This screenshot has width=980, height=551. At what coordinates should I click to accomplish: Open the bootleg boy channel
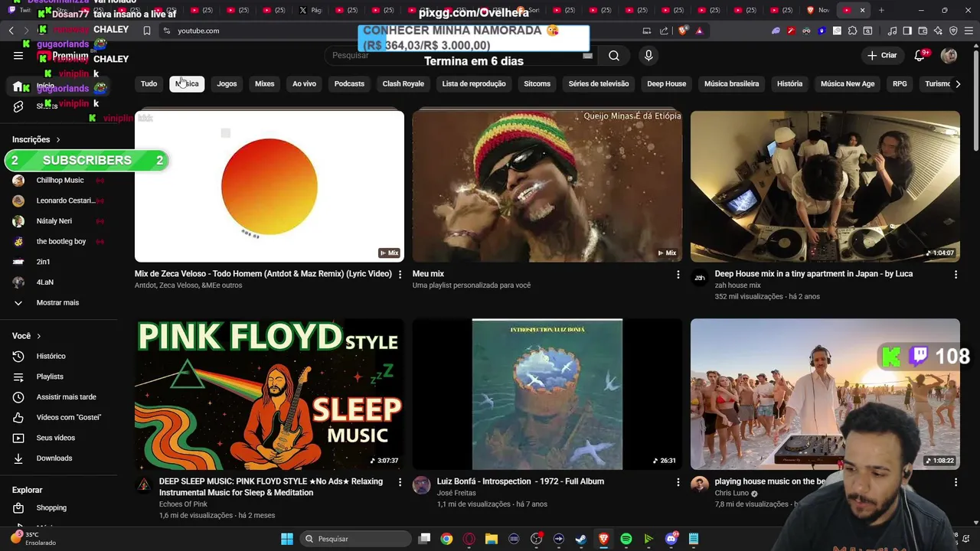pos(60,242)
